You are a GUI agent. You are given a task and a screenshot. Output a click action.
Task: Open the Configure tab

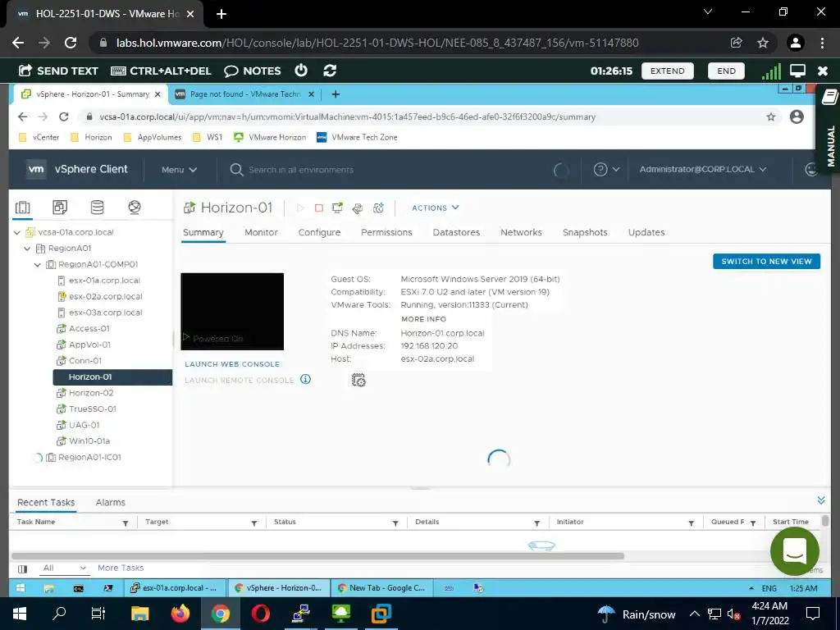[x=319, y=232]
